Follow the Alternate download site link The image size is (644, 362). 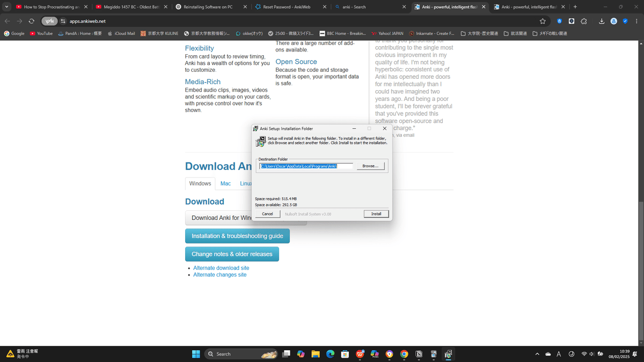click(221, 268)
